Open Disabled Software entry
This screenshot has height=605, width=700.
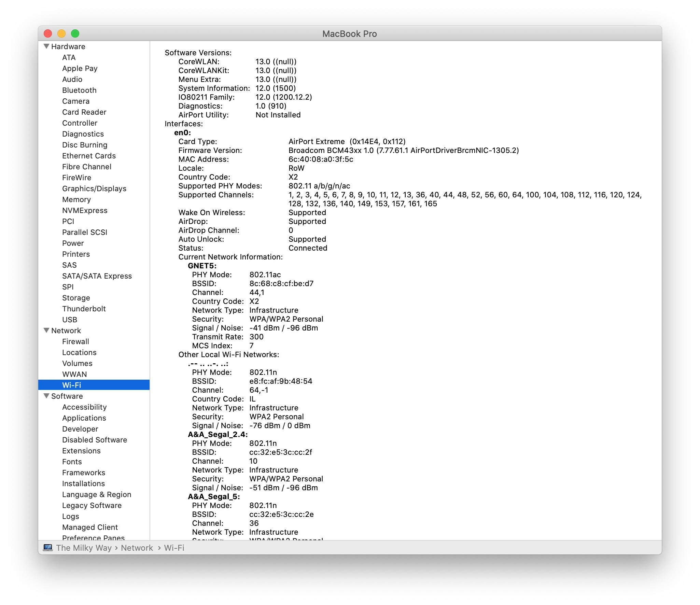[x=95, y=440]
